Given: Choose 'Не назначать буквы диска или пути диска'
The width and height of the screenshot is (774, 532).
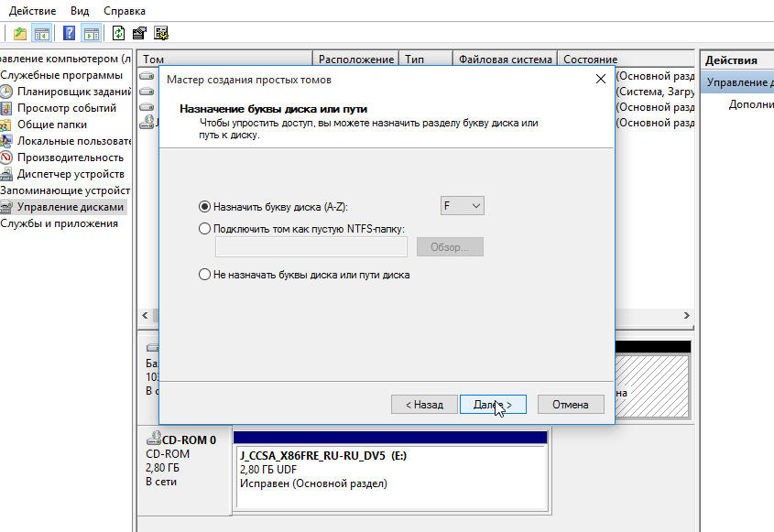Looking at the screenshot, I should point(204,274).
